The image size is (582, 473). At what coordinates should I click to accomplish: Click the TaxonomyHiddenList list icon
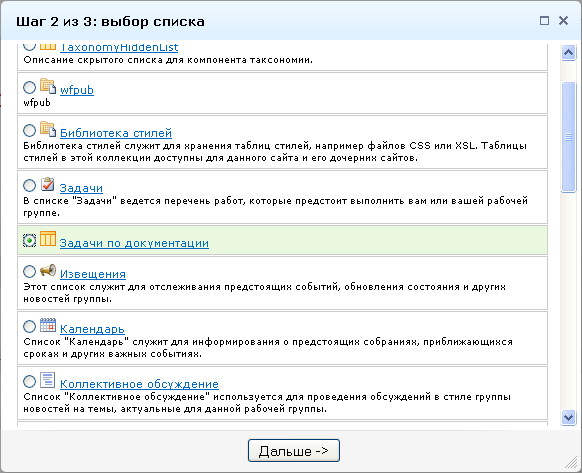coord(48,47)
